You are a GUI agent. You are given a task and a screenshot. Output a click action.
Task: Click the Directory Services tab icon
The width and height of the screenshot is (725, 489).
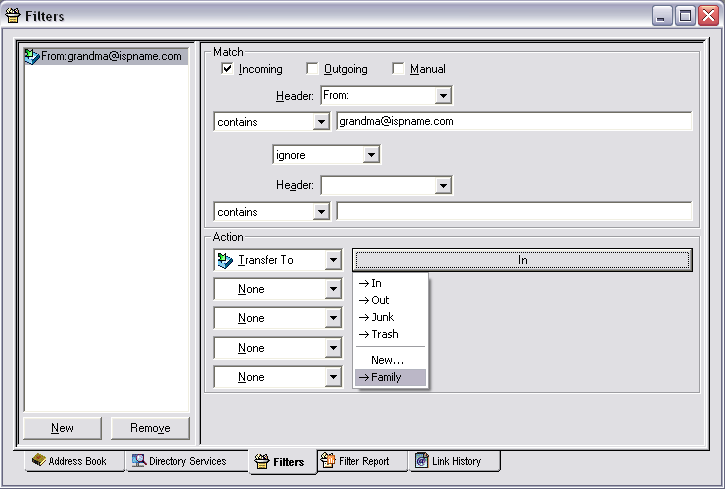click(139, 461)
